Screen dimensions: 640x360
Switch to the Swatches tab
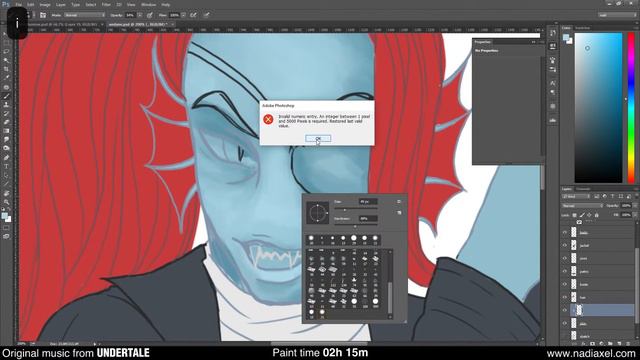click(x=582, y=28)
